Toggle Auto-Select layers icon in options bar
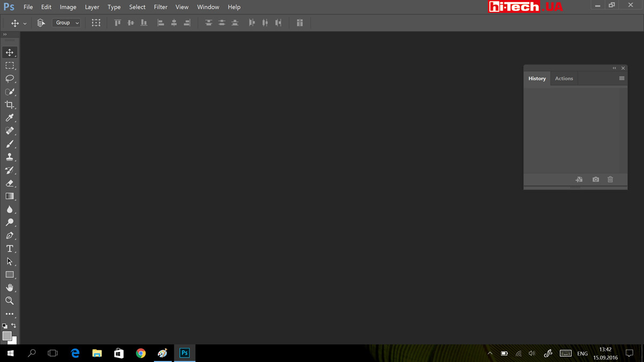 (x=41, y=23)
